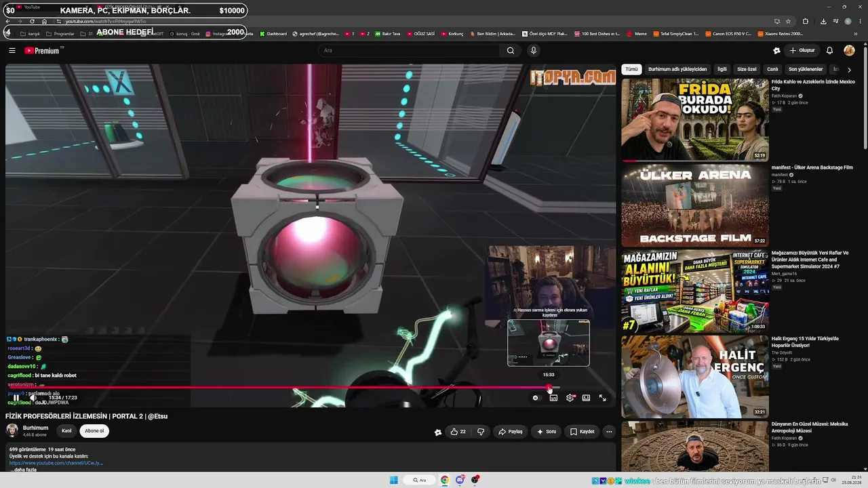Click the YouTube search magnifier button

(511, 50)
